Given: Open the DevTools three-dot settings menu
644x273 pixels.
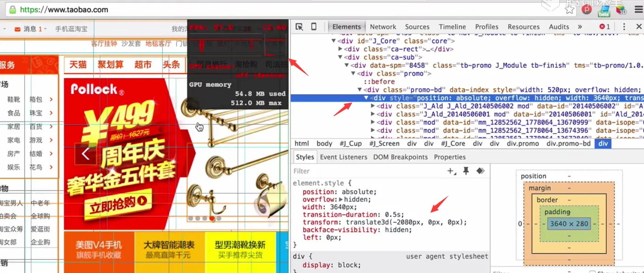Looking at the screenshot, I should pyautogui.click(x=624, y=27).
